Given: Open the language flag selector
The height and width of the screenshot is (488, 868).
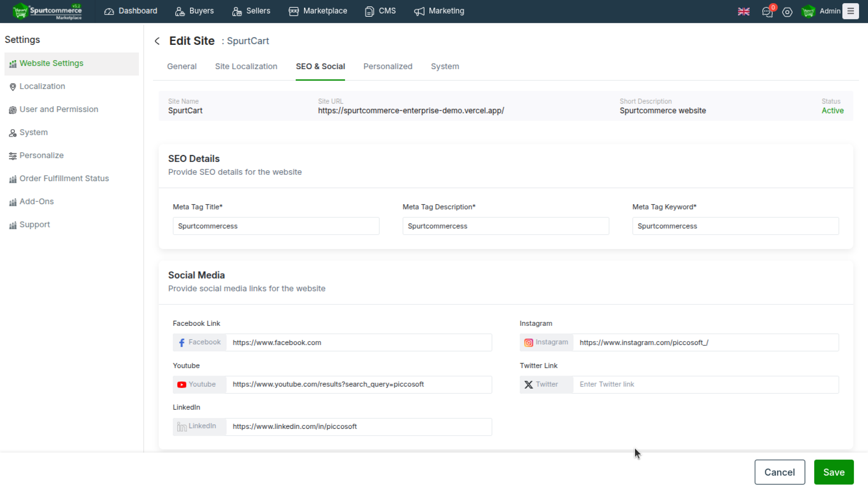Looking at the screenshot, I should 743,12.
